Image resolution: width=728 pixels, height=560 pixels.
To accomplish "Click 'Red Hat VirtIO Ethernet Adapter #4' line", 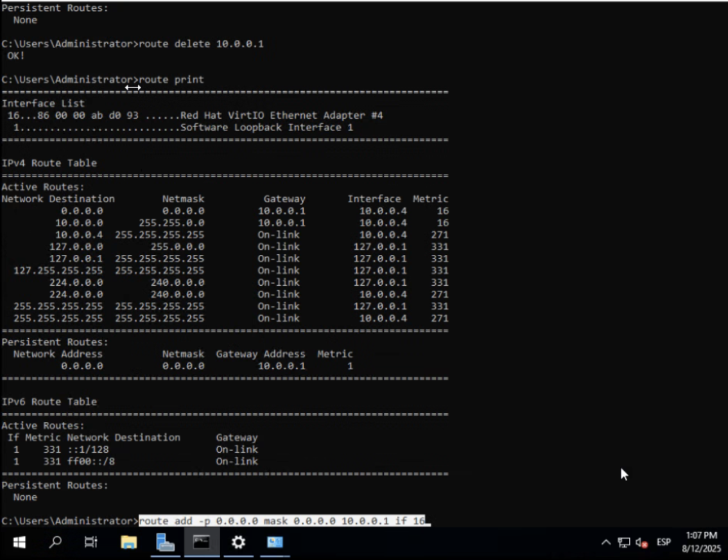I will (x=195, y=115).
